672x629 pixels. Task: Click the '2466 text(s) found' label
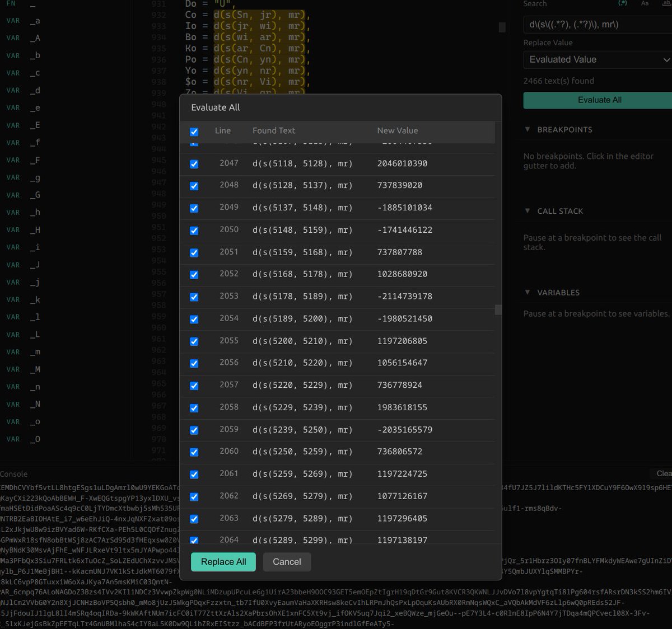pyautogui.click(x=559, y=81)
